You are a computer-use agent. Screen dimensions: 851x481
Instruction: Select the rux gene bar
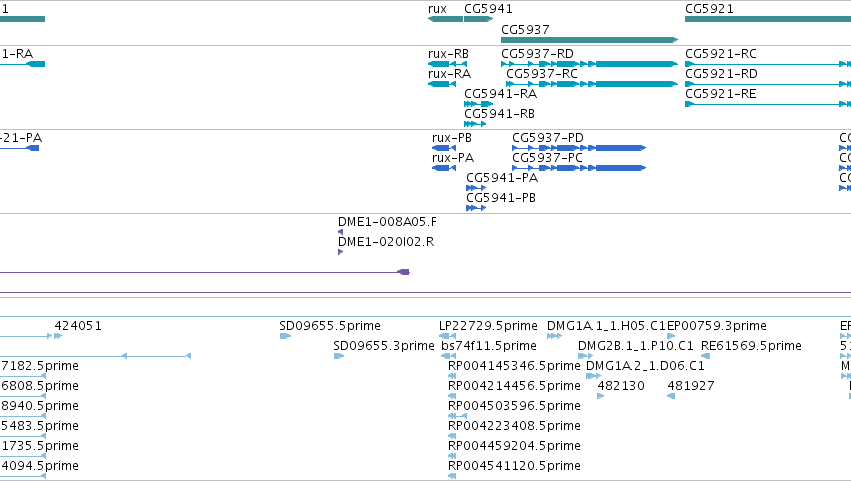445,19
